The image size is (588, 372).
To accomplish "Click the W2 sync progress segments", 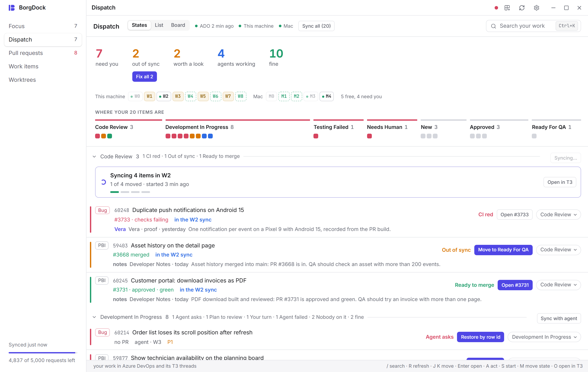I will point(130,192).
